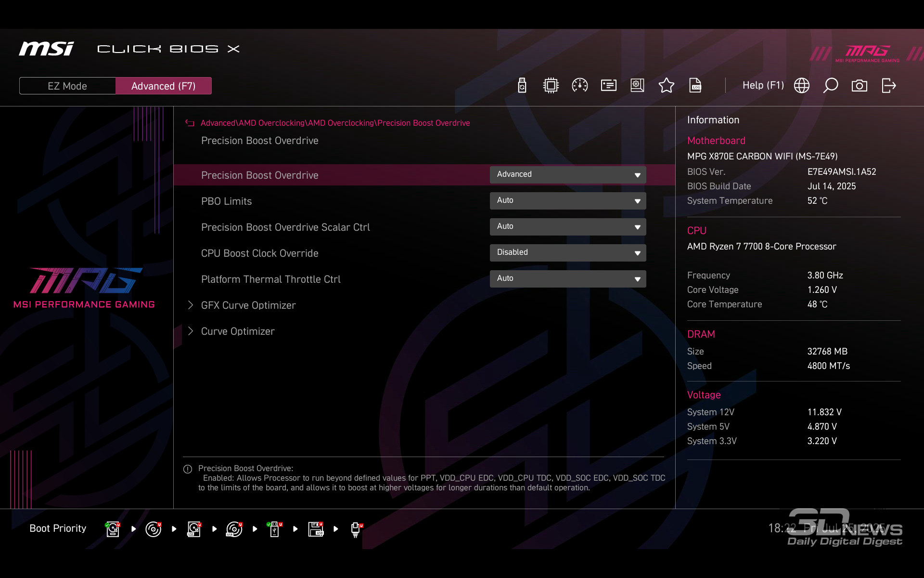This screenshot has width=924, height=578.
Task: Select the PBO Limits label
Action: (226, 201)
